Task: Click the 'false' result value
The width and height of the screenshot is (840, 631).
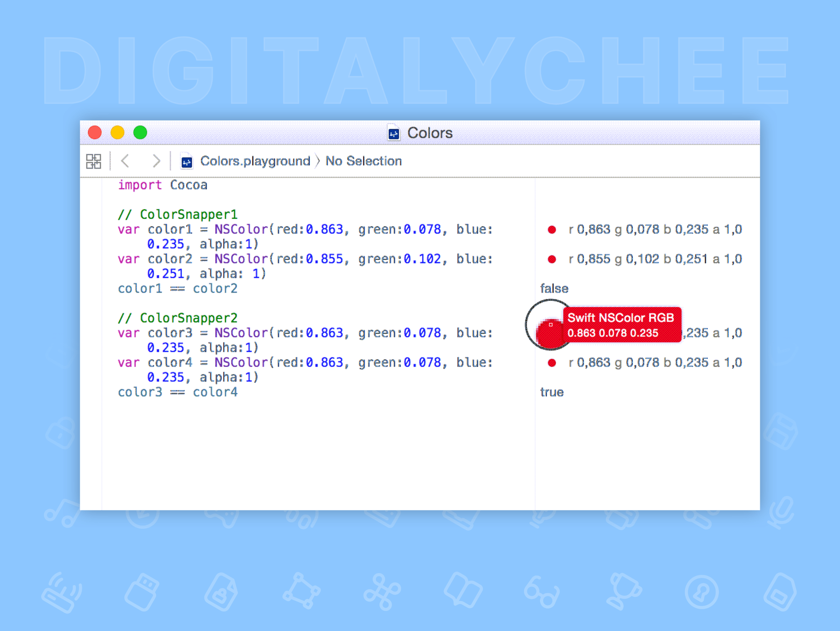Action: tap(554, 289)
